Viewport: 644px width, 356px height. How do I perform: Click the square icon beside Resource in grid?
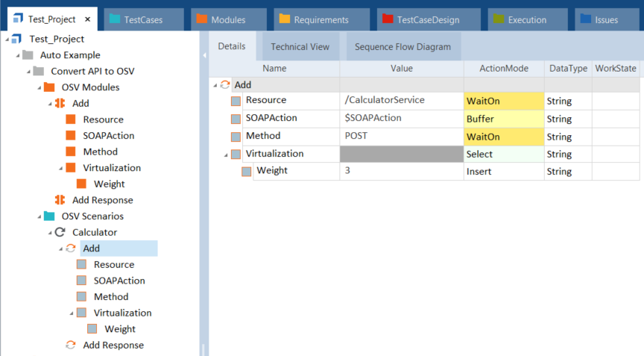(236, 101)
